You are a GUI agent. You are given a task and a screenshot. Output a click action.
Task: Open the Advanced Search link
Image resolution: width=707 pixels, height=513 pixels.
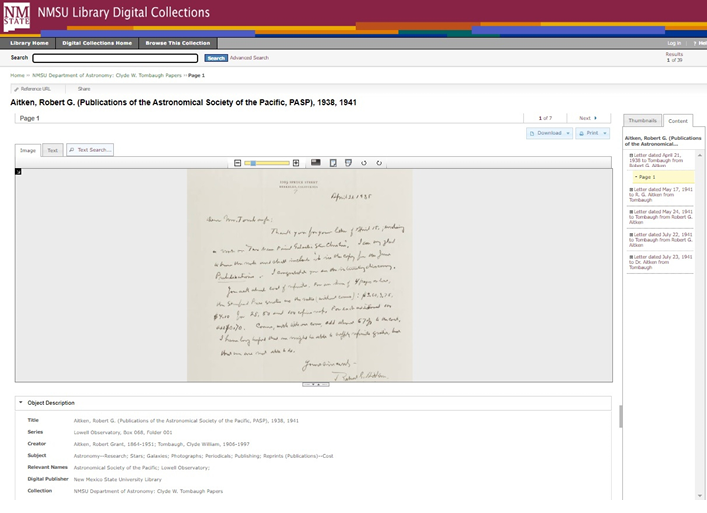coord(249,58)
